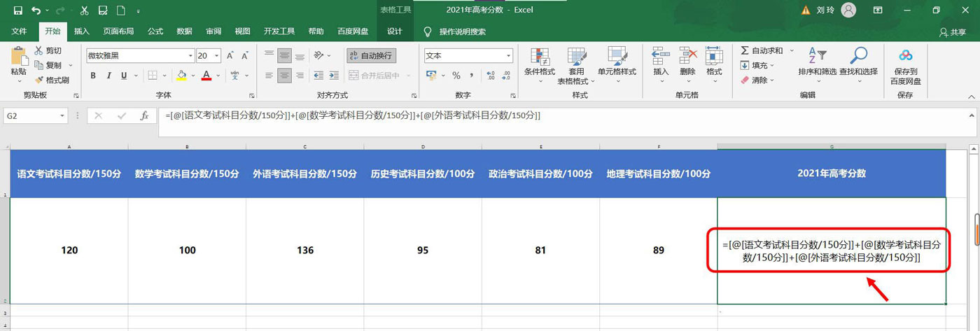
Task: Click AutoSum (自动求和)
Action: [x=762, y=51]
